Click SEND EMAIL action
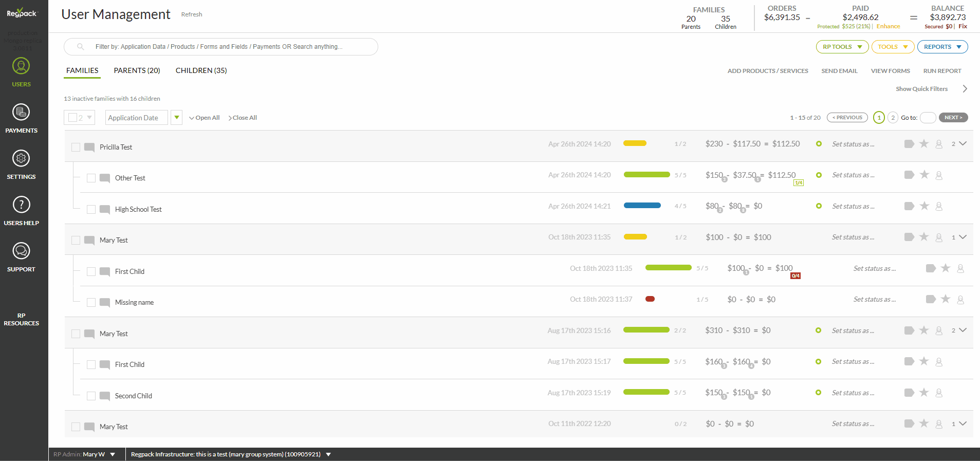Image resolution: width=980 pixels, height=461 pixels. (839, 71)
